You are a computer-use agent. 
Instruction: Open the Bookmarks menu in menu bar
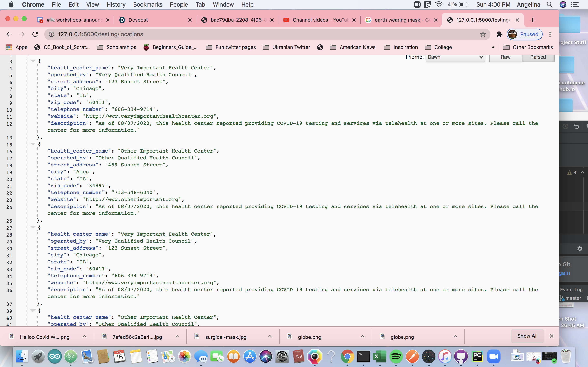tap(147, 4)
